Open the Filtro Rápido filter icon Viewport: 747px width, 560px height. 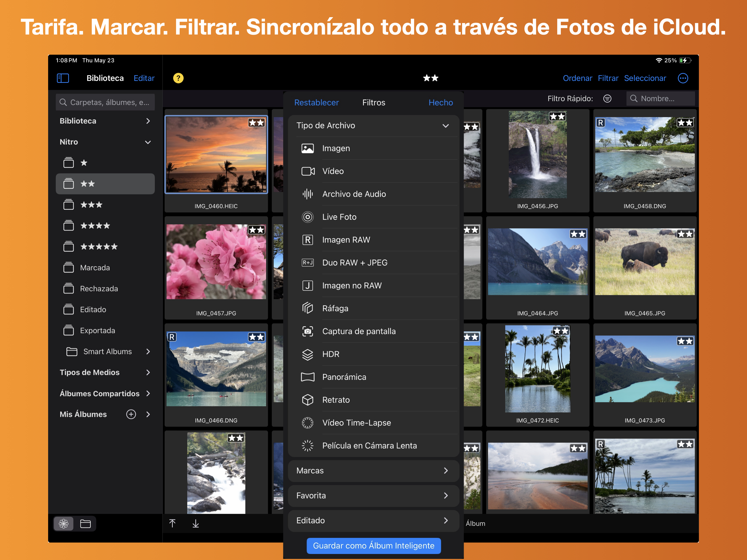607,99
